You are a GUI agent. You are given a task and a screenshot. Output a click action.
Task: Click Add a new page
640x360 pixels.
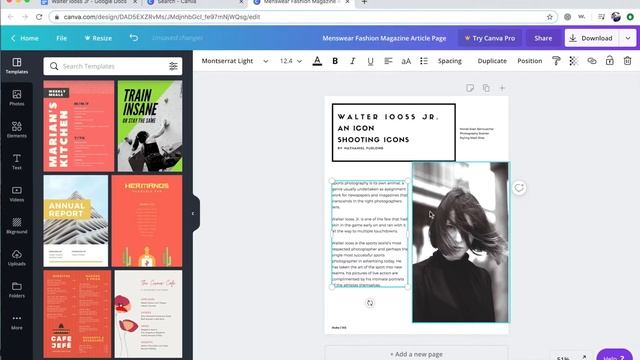point(416,354)
